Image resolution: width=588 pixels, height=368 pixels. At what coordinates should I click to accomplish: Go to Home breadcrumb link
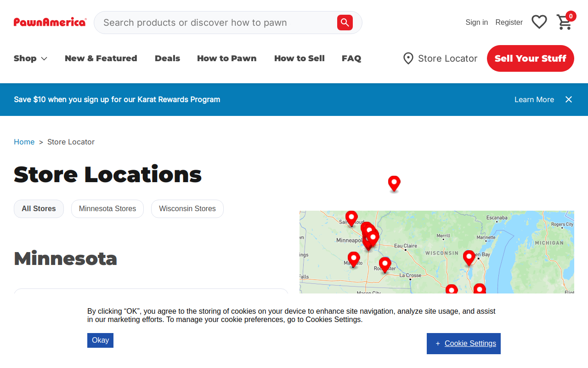coord(24,142)
